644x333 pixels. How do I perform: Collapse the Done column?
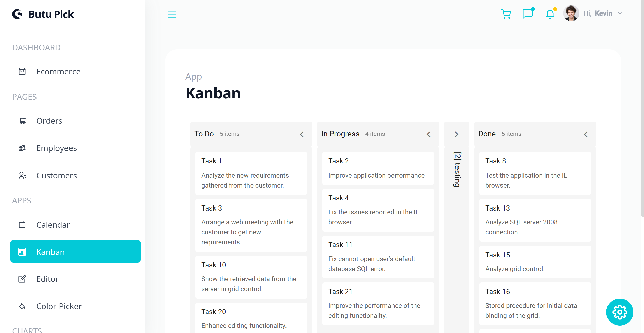tap(586, 134)
